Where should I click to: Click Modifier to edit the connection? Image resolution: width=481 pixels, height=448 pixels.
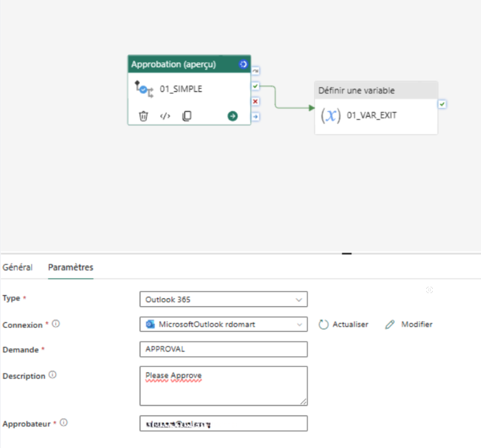click(409, 325)
